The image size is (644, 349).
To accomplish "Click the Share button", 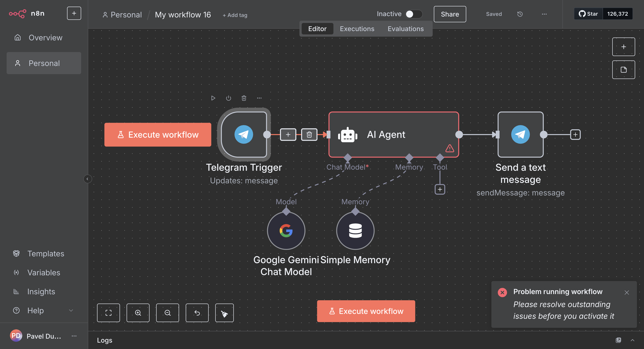I will tap(449, 14).
